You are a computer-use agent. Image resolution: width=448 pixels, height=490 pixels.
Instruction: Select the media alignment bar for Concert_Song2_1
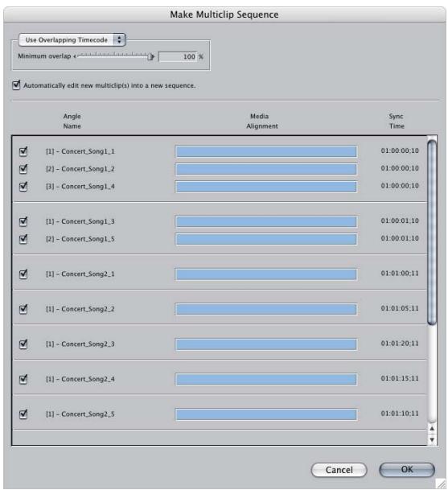(266, 274)
